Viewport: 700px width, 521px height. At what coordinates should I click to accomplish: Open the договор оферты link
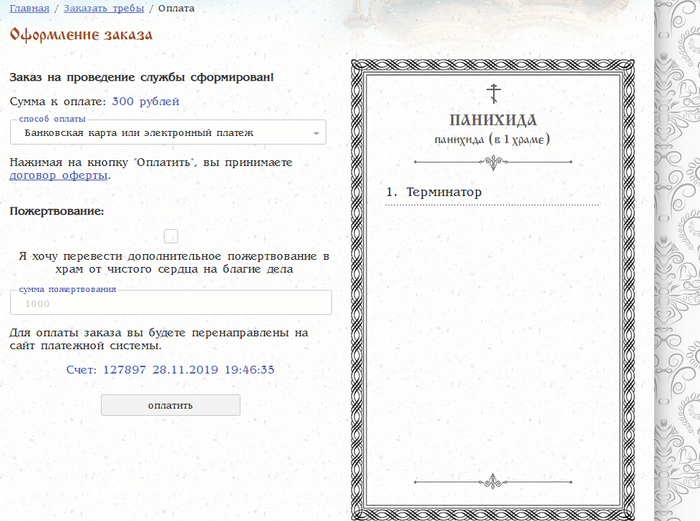(58, 175)
